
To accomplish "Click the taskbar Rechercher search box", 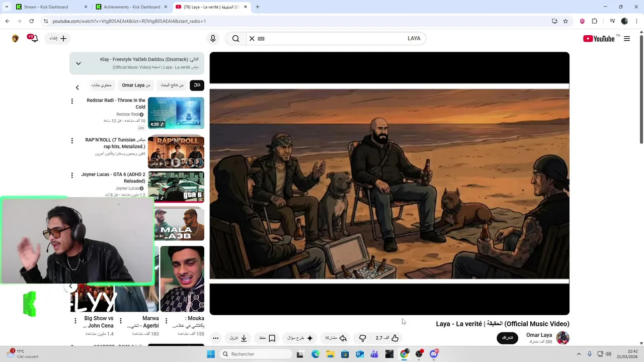I will [x=256, y=354].
